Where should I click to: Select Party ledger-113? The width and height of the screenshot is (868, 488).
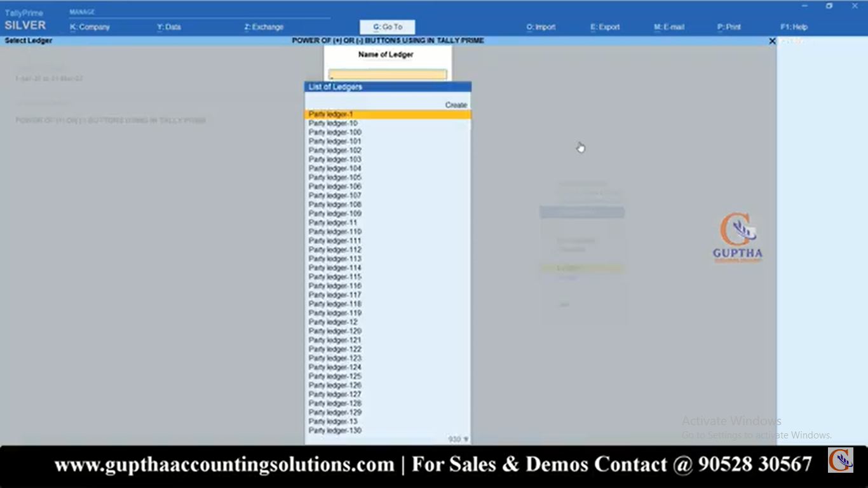(x=388, y=259)
